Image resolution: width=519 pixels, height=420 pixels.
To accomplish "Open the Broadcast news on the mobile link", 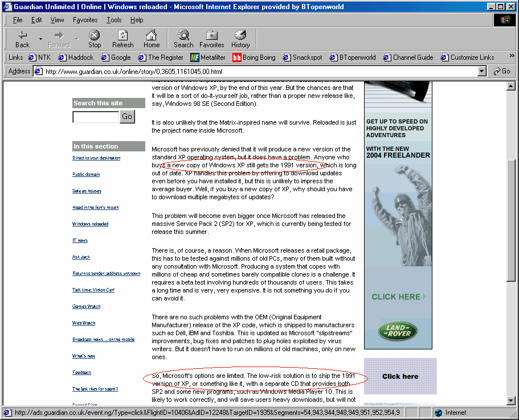I will [x=104, y=339].
